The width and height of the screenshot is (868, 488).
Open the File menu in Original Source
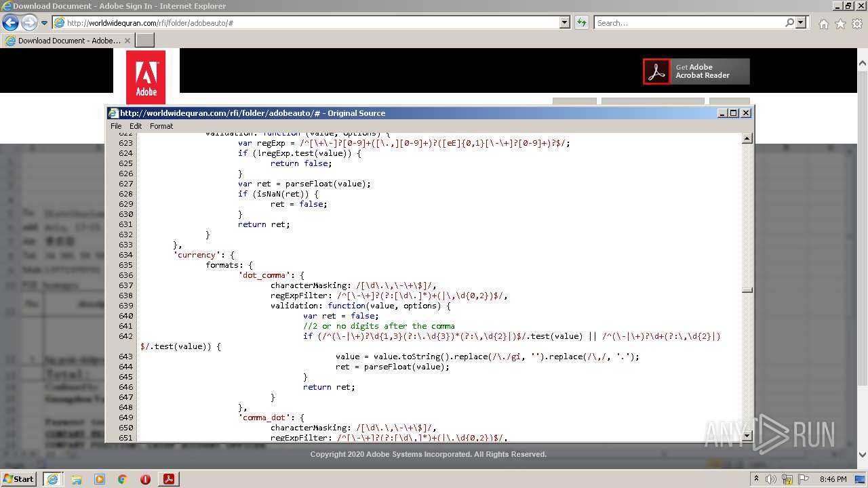tap(116, 126)
